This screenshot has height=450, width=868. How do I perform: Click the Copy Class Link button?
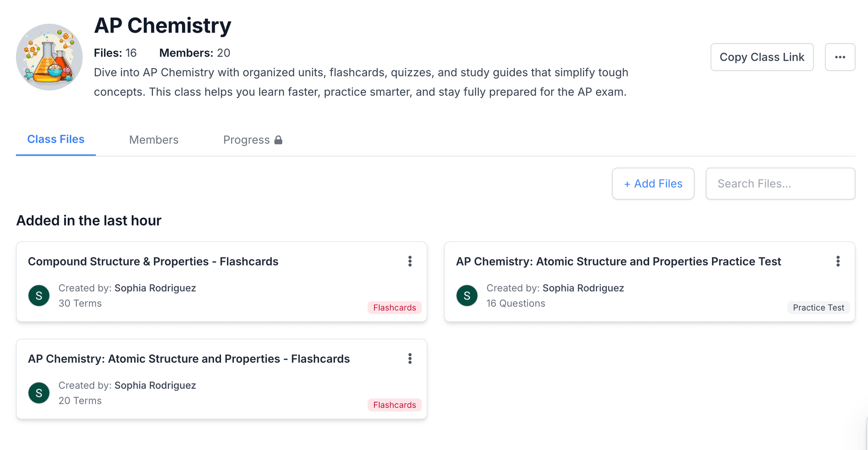762,57
